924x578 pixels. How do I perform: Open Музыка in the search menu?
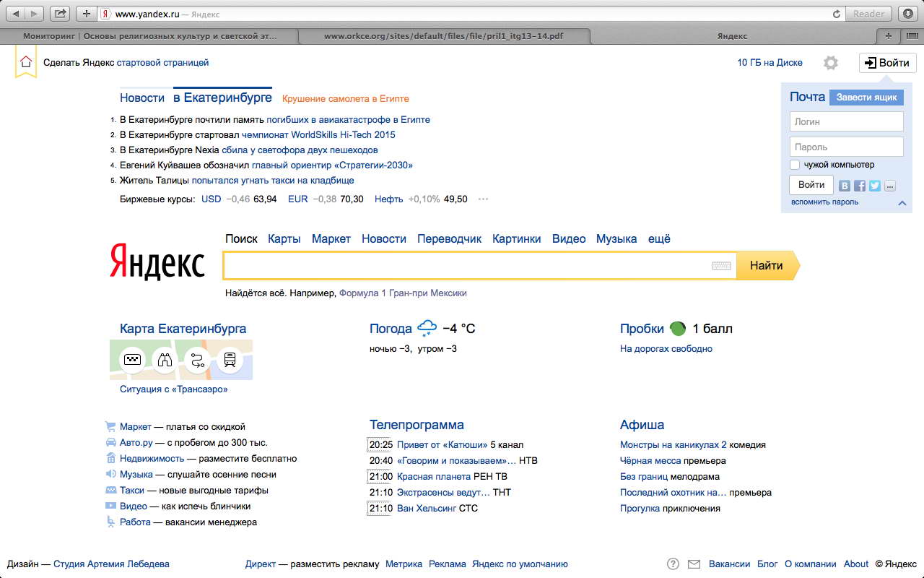pos(616,238)
